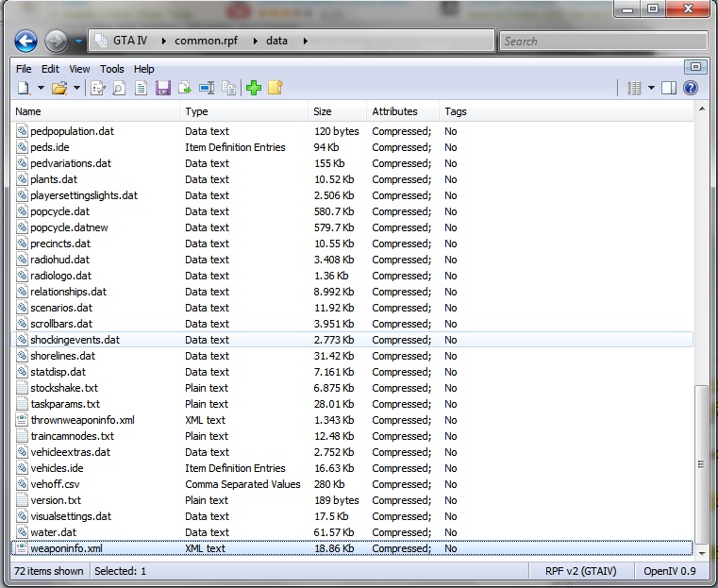Click the data breadcrumb segment
The height and width of the screenshot is (588, 718).
(276, 41)
